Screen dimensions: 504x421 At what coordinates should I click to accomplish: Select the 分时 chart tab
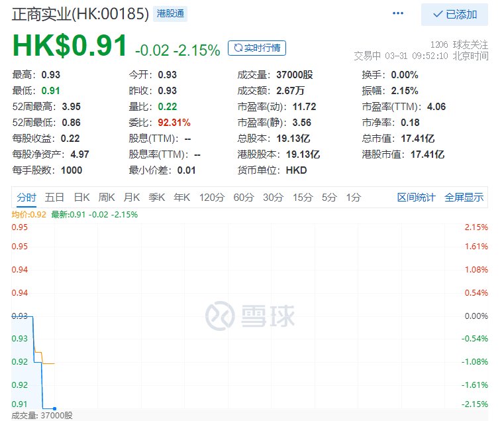click(26, 198)
